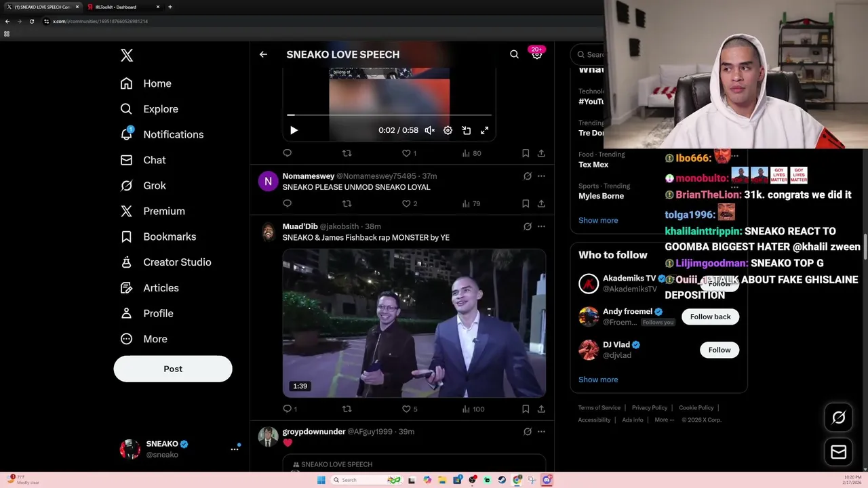Screen dimensions: 868x488
Task: Share Nomameswey's post
Action: 541,203
